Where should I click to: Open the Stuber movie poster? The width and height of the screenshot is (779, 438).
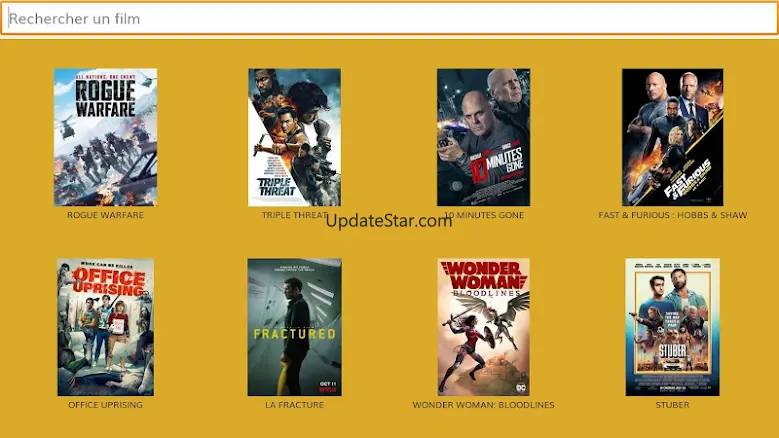(673, 327)
